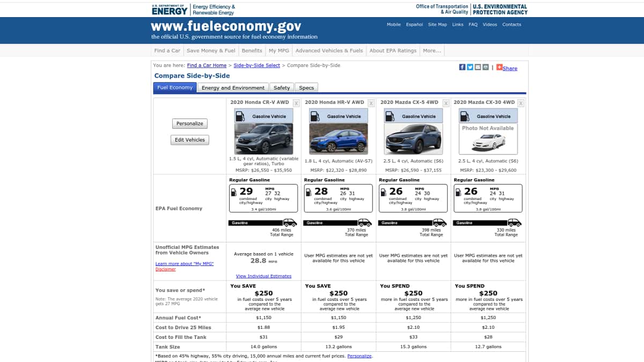Click the CX-5 range car icon
The height and width of the screenshot is (362, 644).
click(x=440, y=223)
